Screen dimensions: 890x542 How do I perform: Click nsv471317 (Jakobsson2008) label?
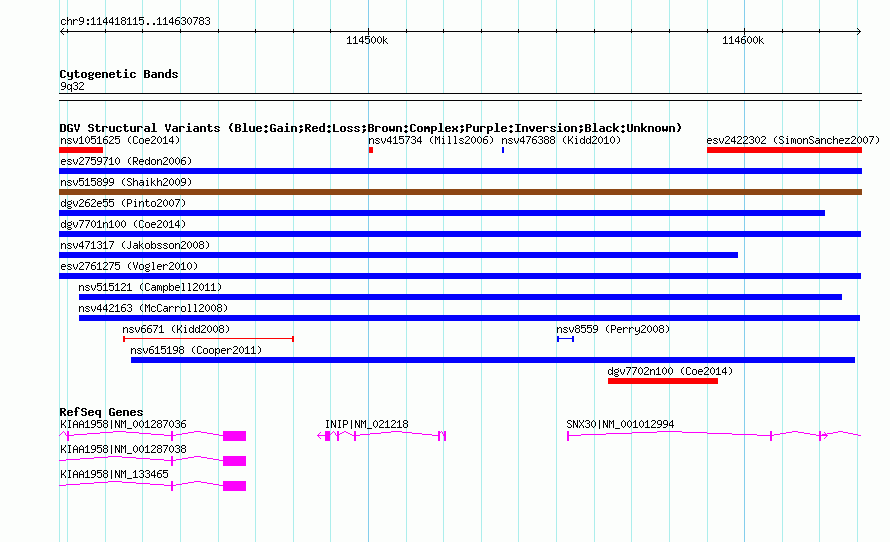tap(135, 245)
